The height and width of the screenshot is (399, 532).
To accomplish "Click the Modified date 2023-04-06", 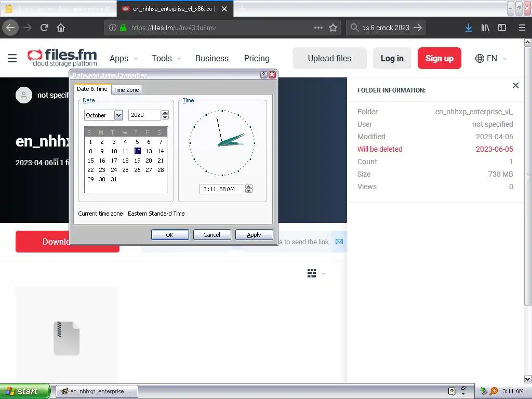I will [x=495, y=137].
